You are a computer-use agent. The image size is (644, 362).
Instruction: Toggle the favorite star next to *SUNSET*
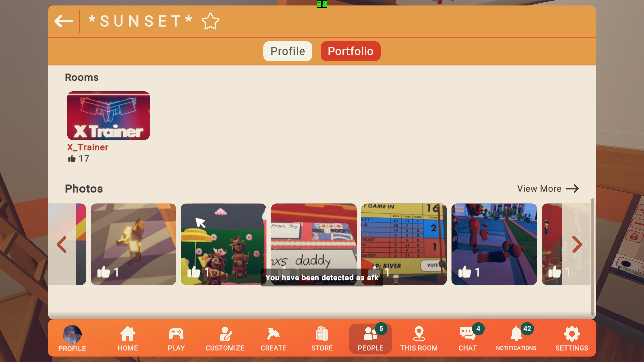pyautogui.click(x=210, y=21)
